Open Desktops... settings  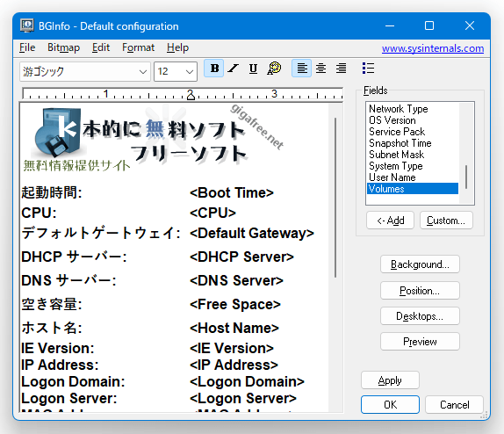(420, 316)
